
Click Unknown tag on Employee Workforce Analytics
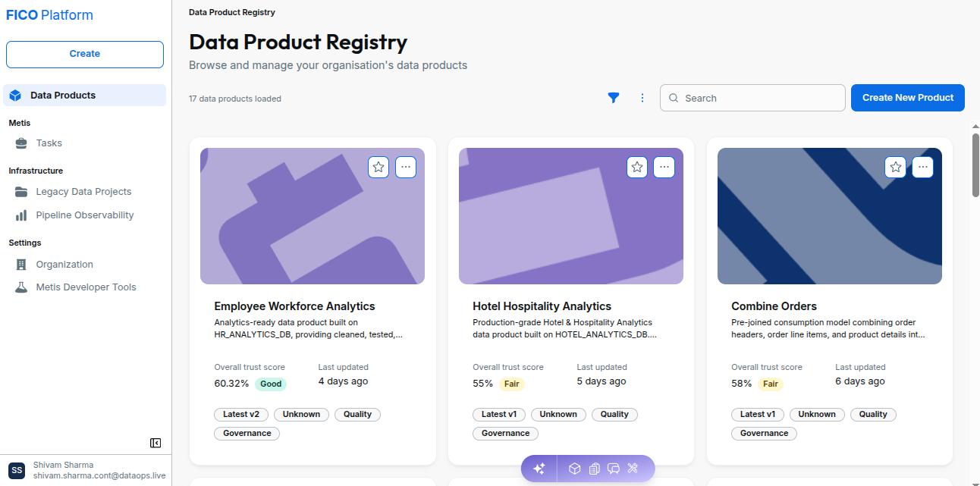pos(302,415)
